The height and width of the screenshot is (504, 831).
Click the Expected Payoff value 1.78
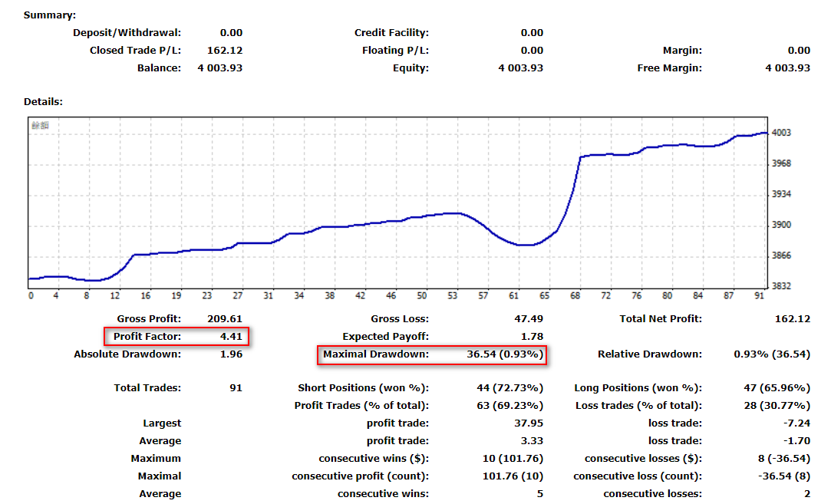532,337
